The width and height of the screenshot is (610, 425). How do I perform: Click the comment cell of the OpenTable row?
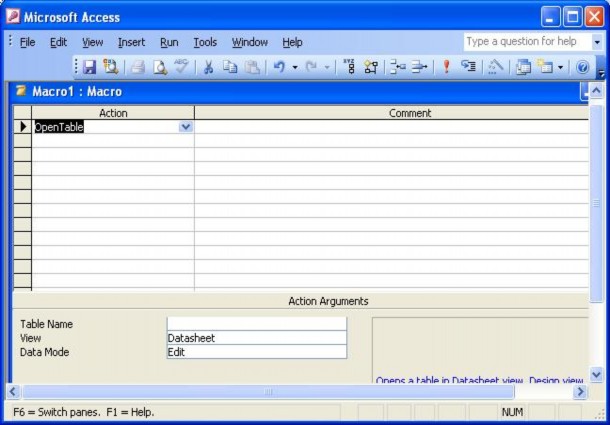(x=392, y=127)
